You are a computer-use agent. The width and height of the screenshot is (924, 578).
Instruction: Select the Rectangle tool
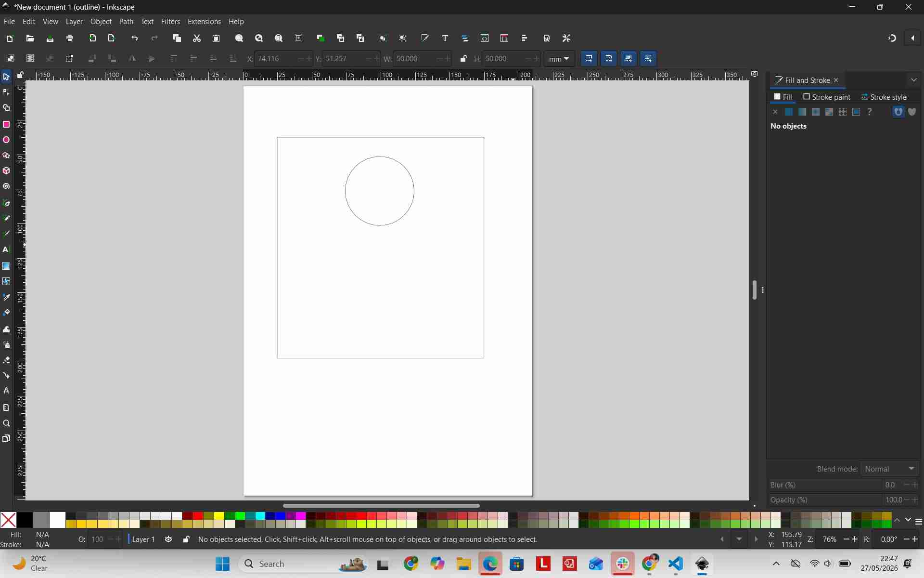tap(6, 124)
